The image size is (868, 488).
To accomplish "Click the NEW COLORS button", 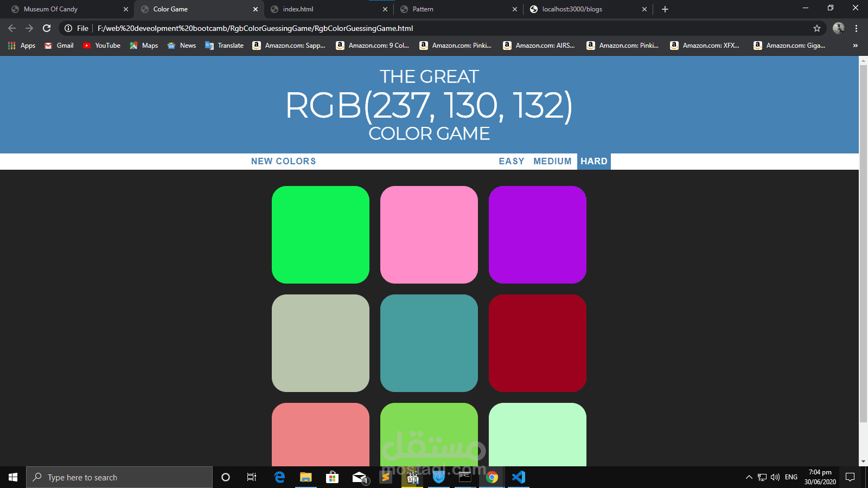I will (x=283, y=161).
